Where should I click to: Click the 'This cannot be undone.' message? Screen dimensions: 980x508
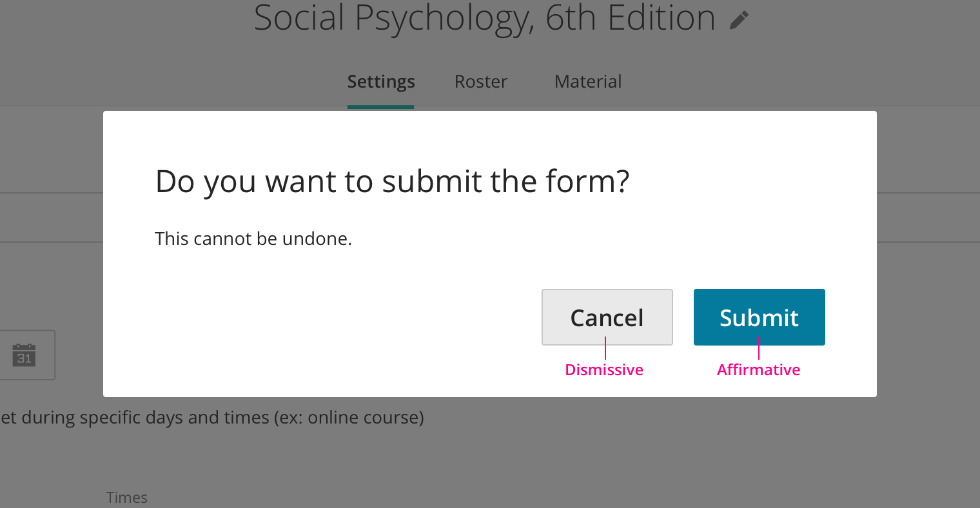tap(253, 239)
